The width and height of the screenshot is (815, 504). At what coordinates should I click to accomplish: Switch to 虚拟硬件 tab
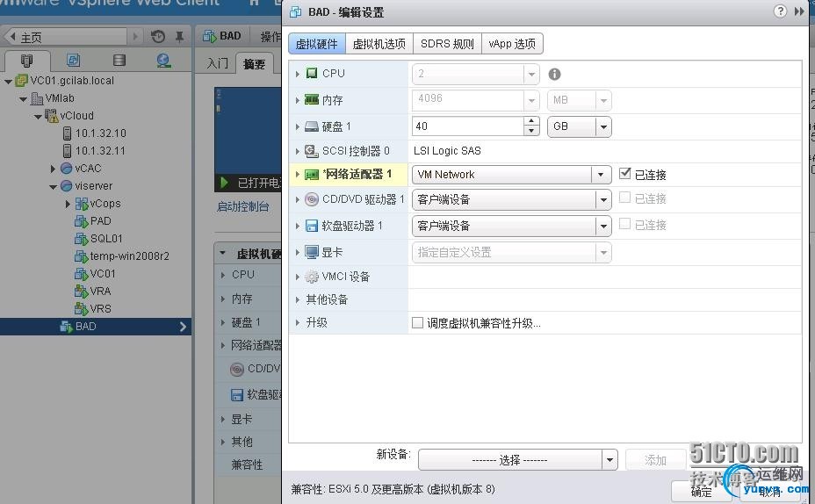tap(316, 44)
